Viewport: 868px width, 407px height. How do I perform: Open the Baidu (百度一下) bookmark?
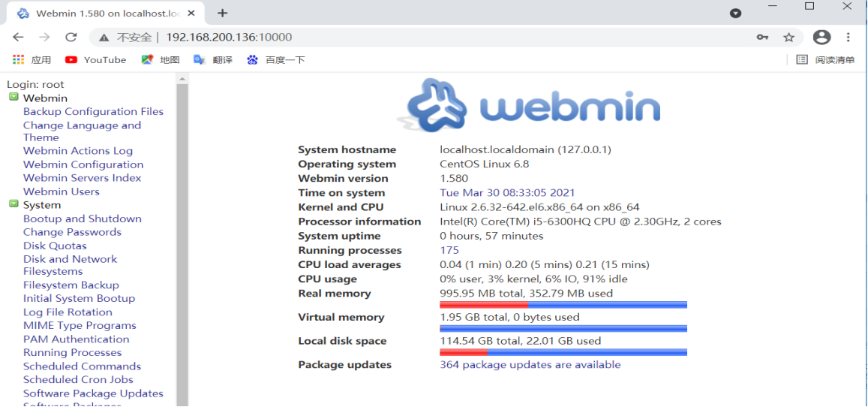pyautogui.click(x=276, y=60)
